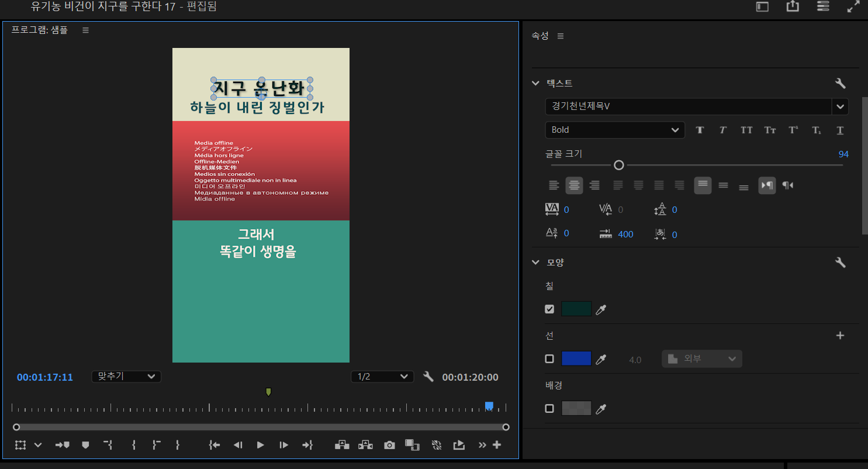Image resolution: width=868 pixels, height=469 pixels.
Task: Pick fill color with eyedropper
Action: coord(600,309)
